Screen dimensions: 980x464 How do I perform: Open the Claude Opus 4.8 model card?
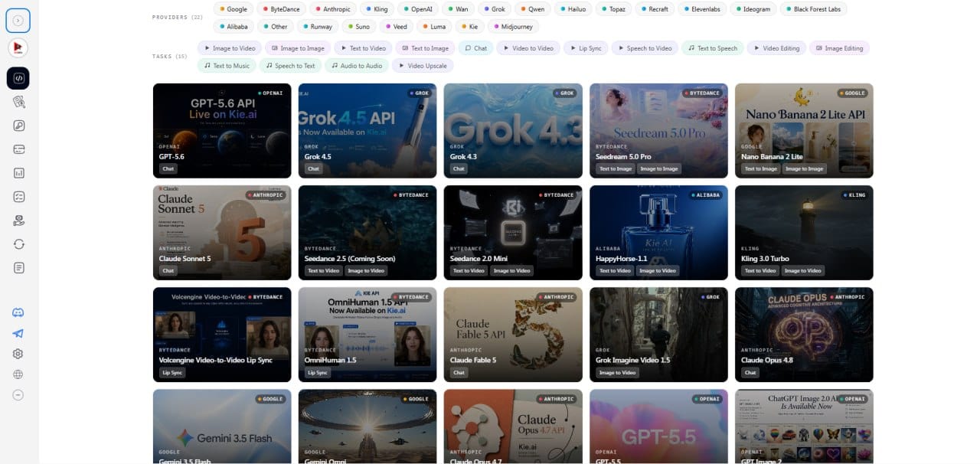tap(804, 335)
